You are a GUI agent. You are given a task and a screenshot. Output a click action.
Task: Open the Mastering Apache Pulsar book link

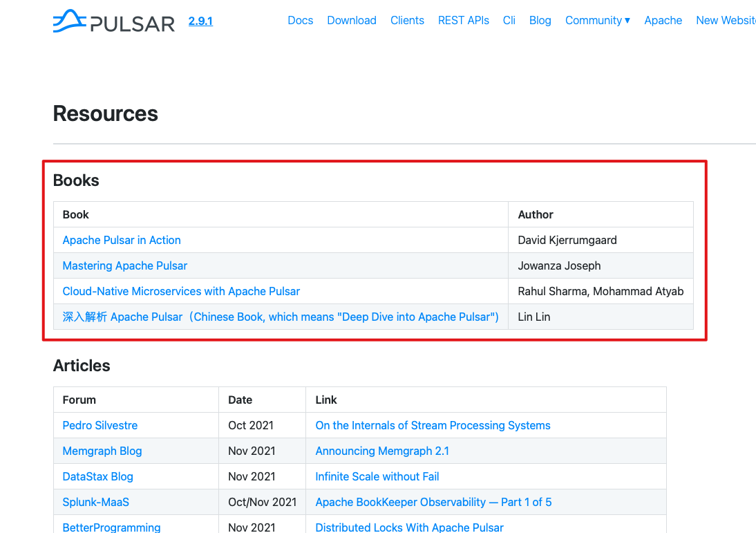coord(125,265)
